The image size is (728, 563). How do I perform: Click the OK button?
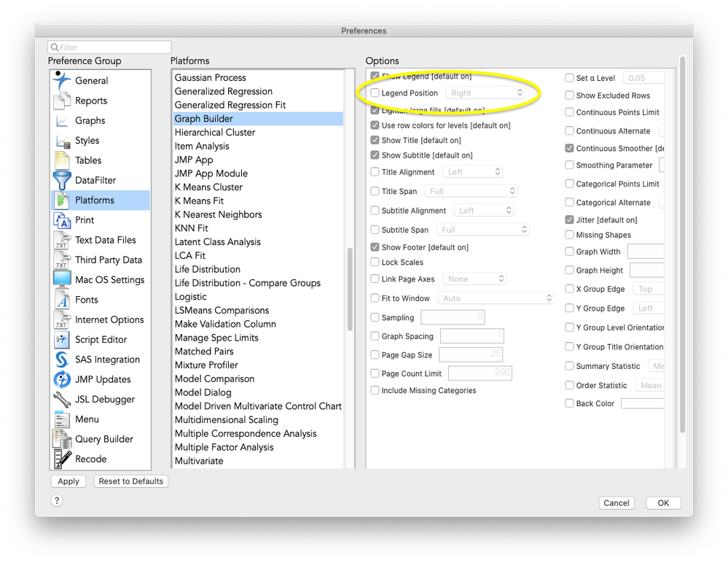(x=663, y=503)
